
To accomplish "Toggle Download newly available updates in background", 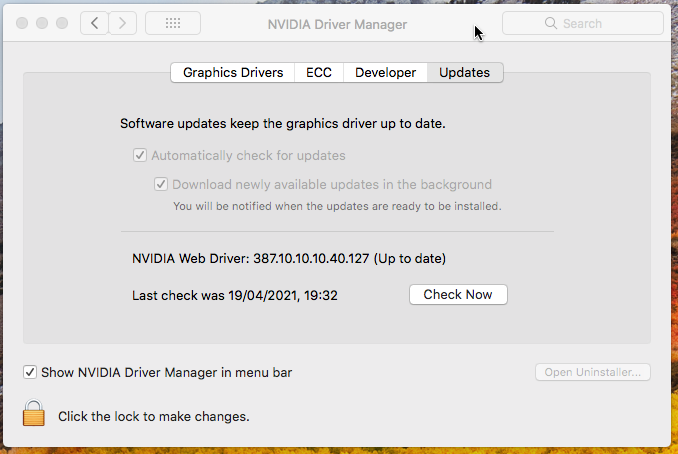I will click(161, 185).
